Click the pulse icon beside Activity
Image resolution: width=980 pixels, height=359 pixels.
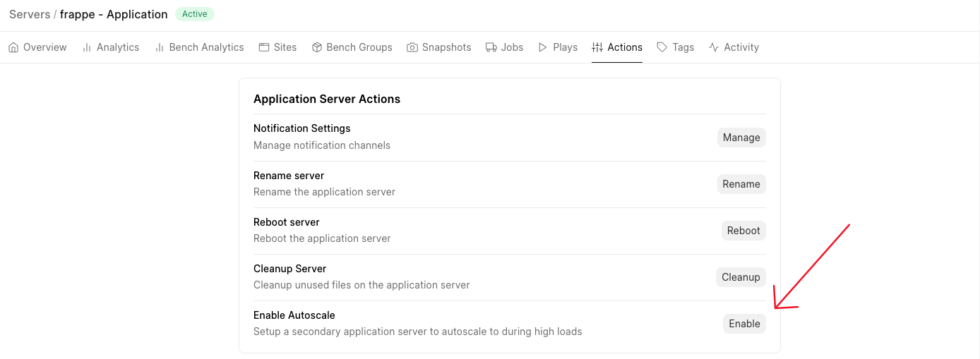pyautogui.click(x=714, y=47)
